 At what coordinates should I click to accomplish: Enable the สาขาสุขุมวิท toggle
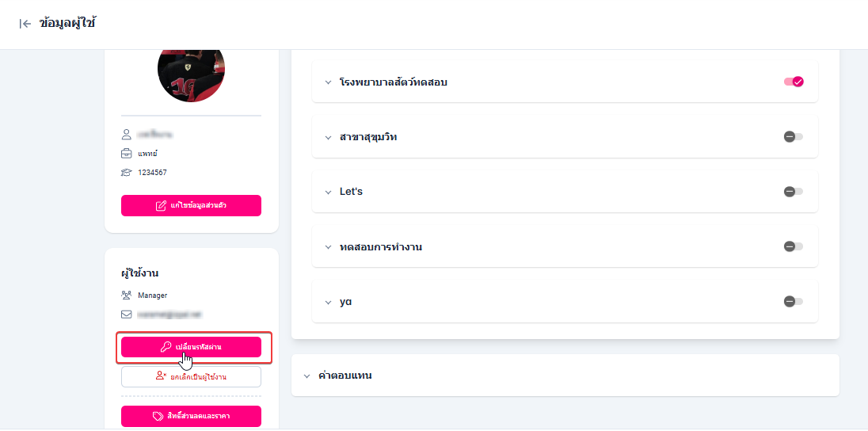point(793,137)
